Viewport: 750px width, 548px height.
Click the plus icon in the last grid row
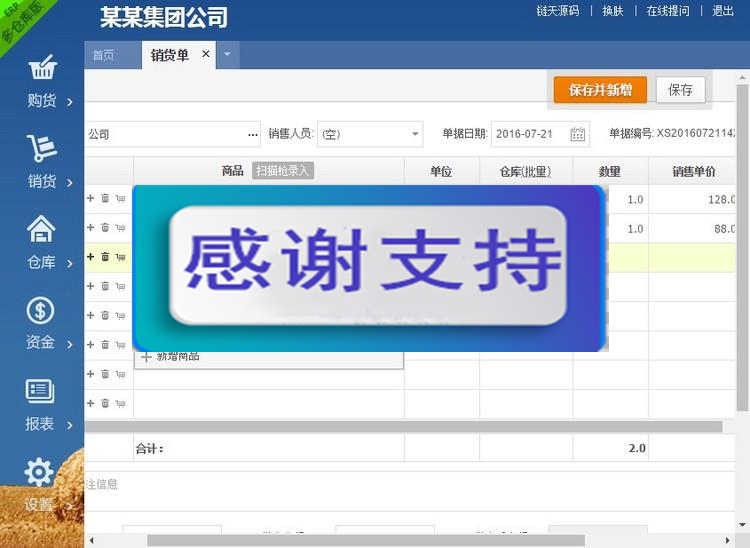90,403
